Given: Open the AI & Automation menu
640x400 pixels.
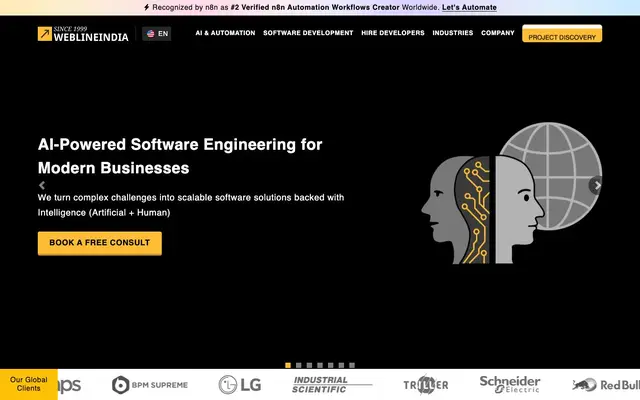Looking at the screenshot, I should tap(225, 33).
